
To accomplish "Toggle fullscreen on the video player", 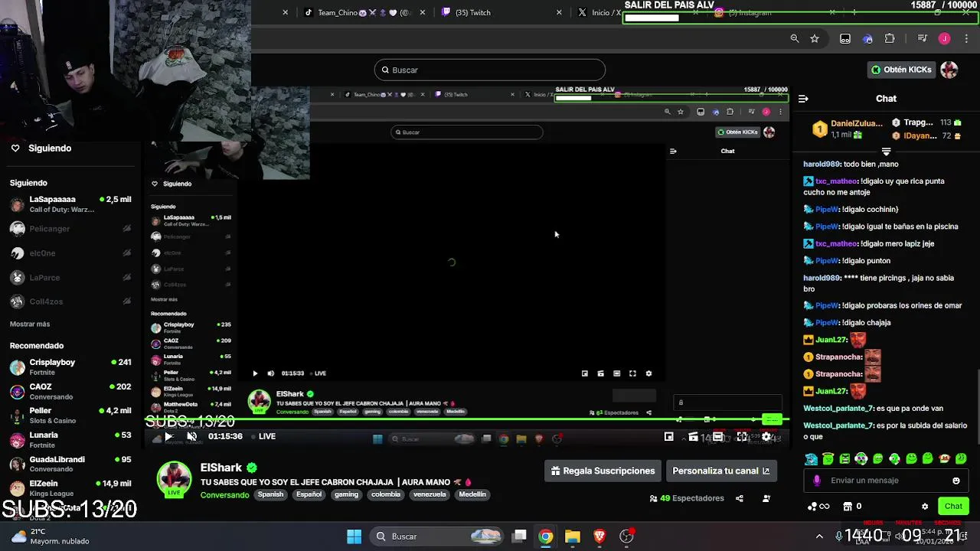I will [x=742, y=437].
